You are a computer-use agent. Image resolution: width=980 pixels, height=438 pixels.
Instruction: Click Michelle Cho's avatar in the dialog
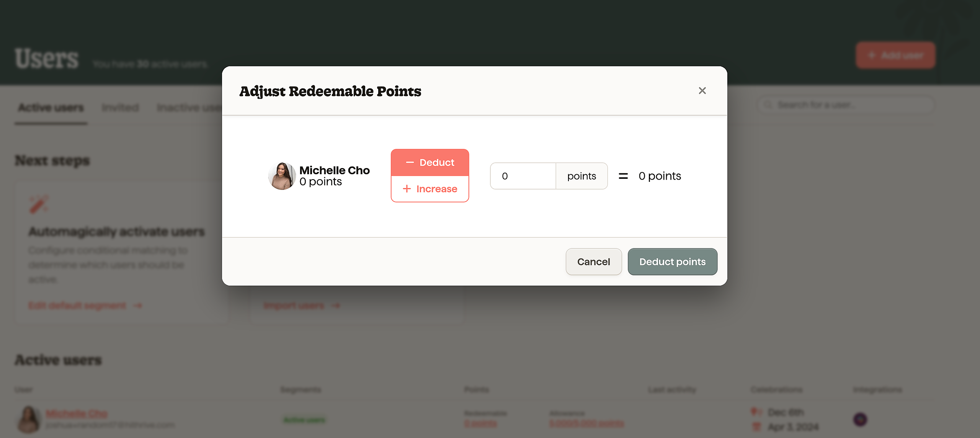[x=282, y=176]
